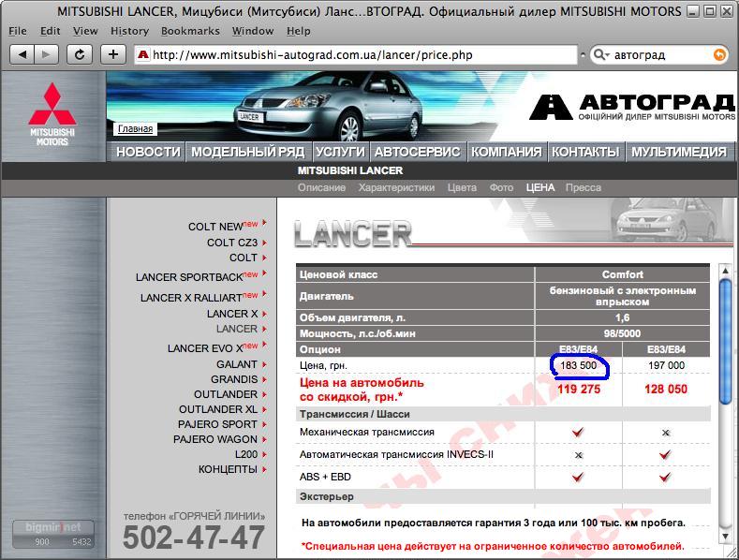This screenshot has height=560, width=739.
Task: Click the Mitsubishi Motors logo
Action: (52, 114)
